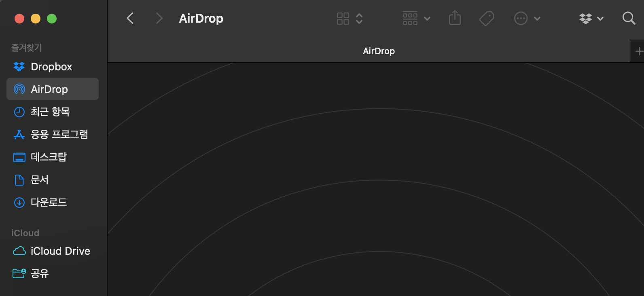Open 최근 항목 in the sidebar

(x=53, y=112)
